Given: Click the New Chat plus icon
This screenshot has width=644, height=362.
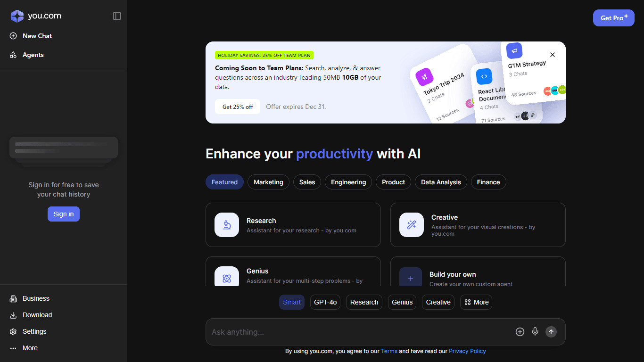Looking at the screenshot, I should (13, 36).
